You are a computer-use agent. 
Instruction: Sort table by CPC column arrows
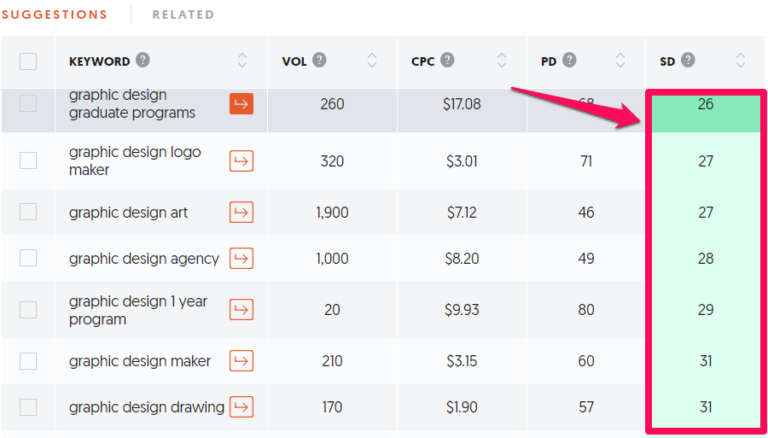pos(501,61)
